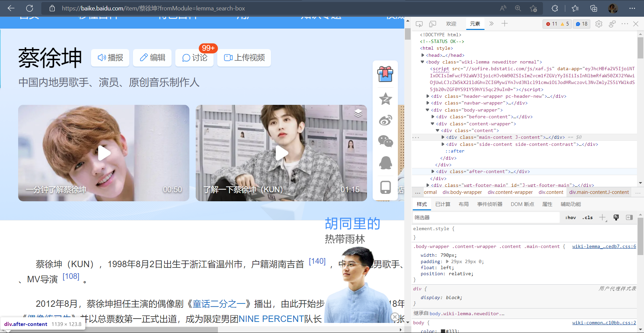Expand the navbar-wrapper div node
Image resolution: width=644 pixels, height=333 pixels.
[428, 103]
